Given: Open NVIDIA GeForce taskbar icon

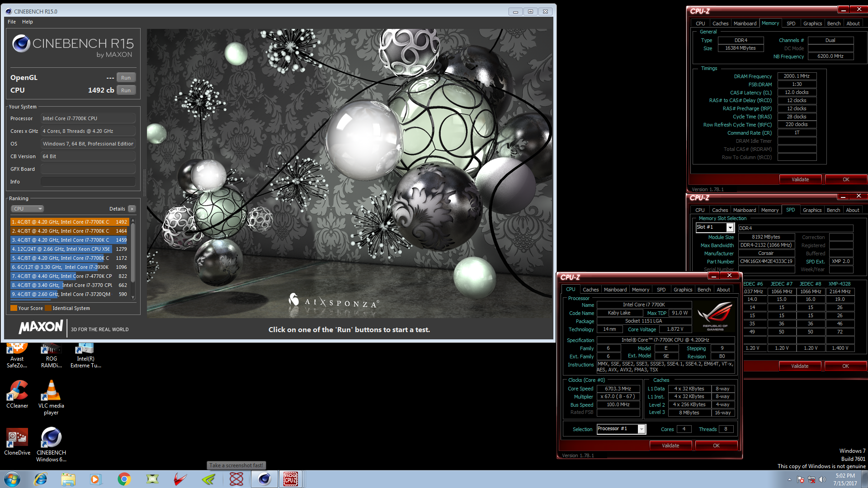Looking at the screenshot, I should pyautogui.click(x=208, y=479).
